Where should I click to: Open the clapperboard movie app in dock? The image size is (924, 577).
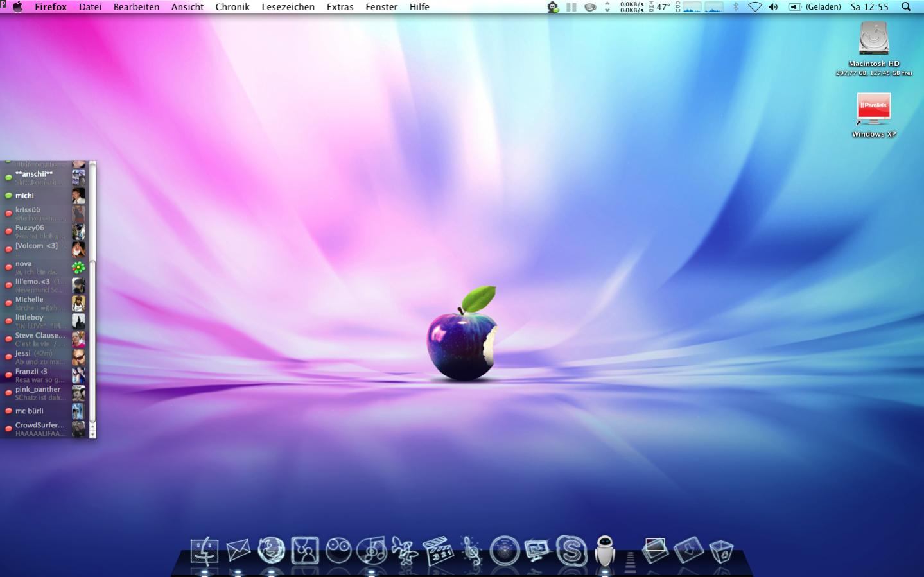click(x=439, y=551)
